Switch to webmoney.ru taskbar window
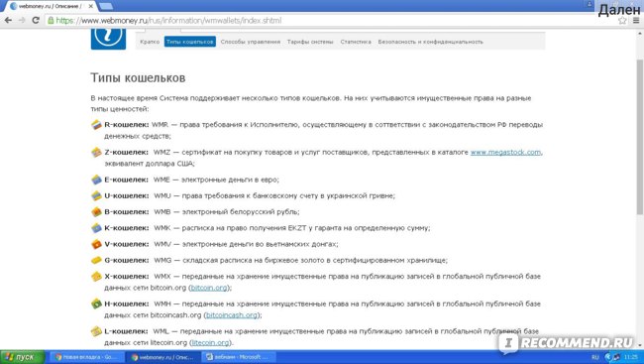Image resolution: width=644 pixels, height=364 pixels. (162, 357)
